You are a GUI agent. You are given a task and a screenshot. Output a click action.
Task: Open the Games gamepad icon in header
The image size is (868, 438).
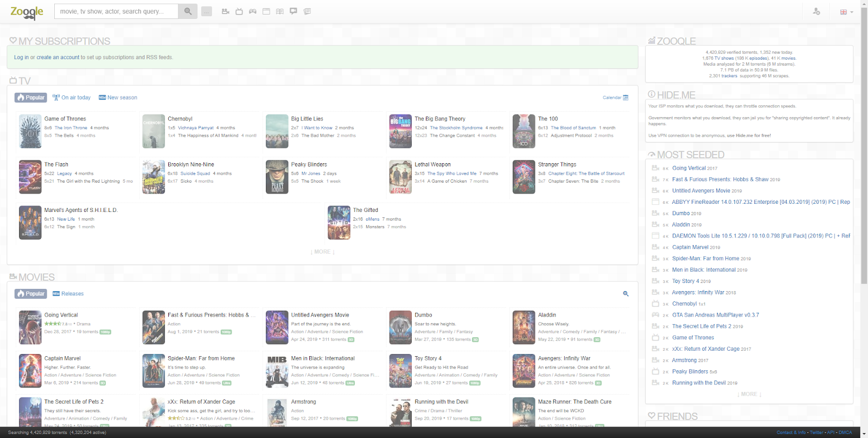253,11
